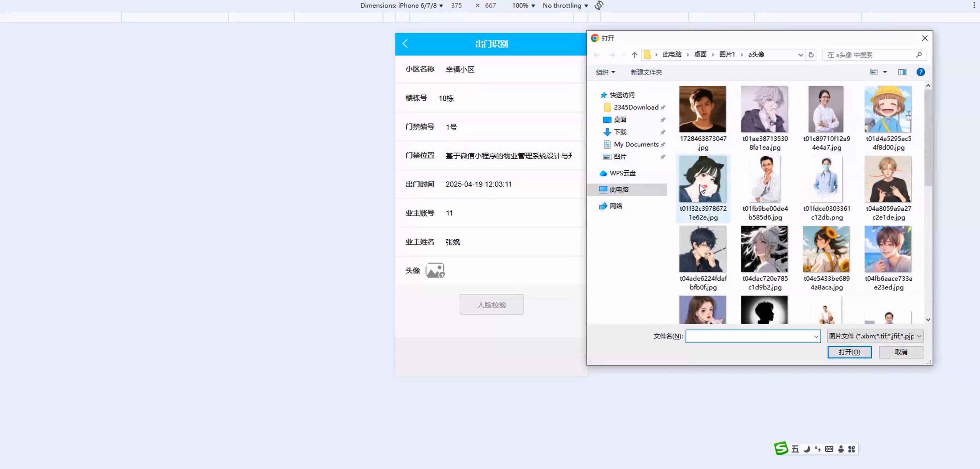Rotate the device with the rotate icon
This screenshot has width=980, height=469.
pyautogui.click(x=599, y=5)
